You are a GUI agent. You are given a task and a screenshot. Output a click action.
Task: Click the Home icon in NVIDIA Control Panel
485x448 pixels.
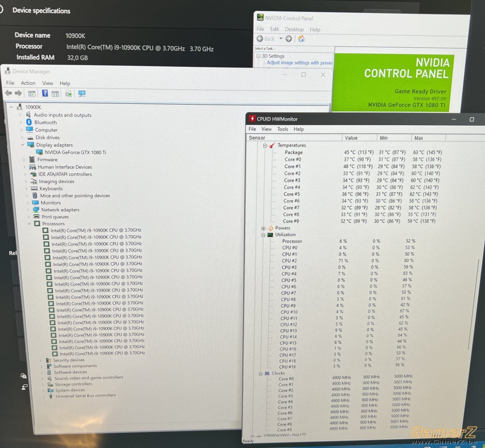tap(301, 39)
